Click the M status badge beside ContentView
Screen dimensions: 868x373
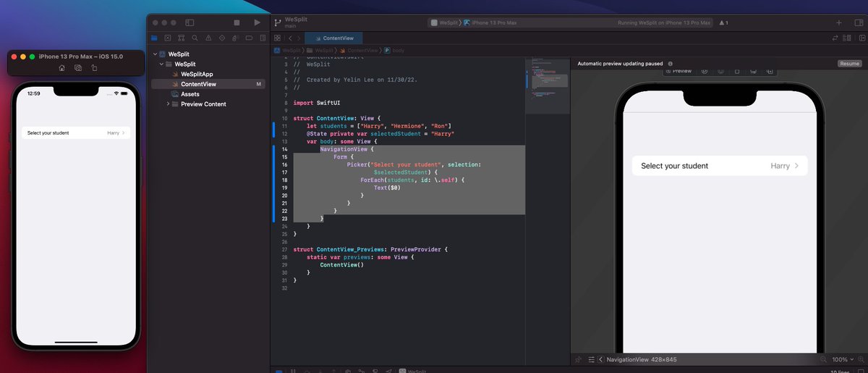pyautogui.click(x=258, y=84)
